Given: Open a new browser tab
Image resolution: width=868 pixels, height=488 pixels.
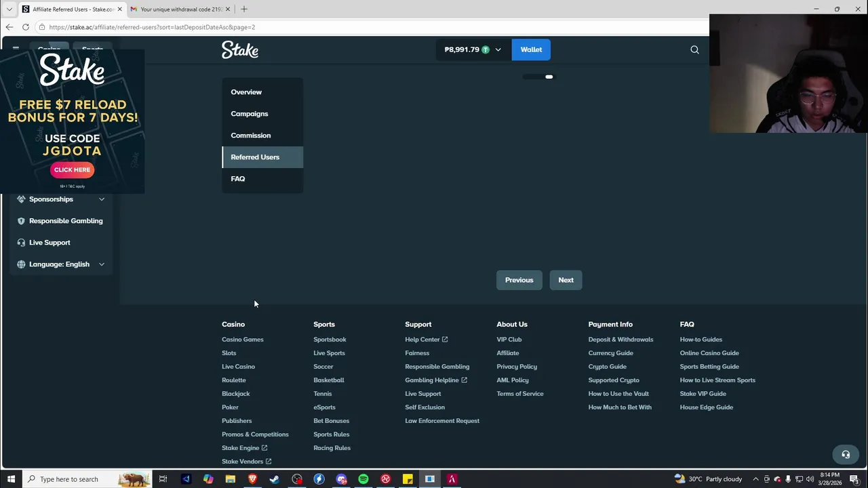Looking at the screenshot, I should 244,9.
